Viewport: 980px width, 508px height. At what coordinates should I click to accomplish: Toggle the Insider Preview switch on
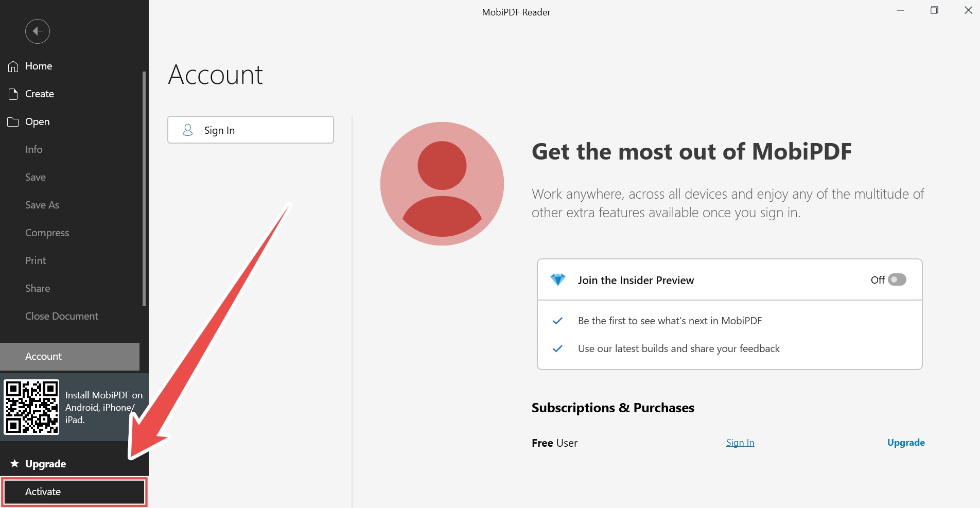[x=897, y=279]
